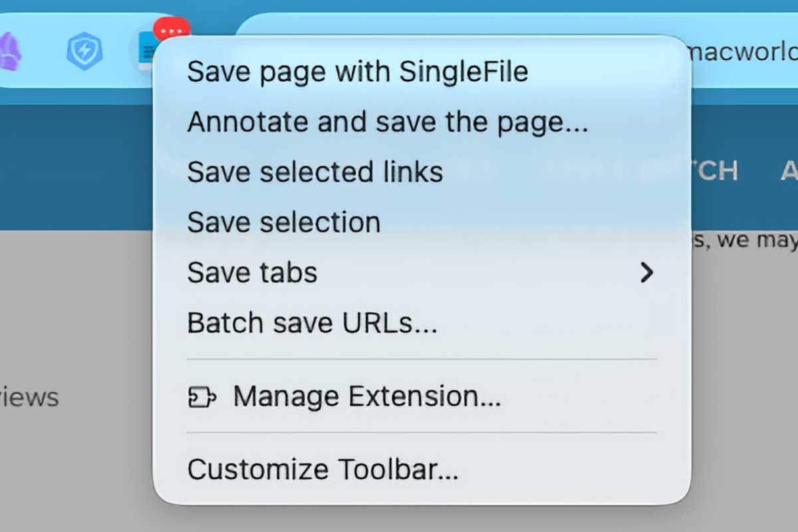Screen dimensions: 798x532
Task: Open the Save tabs menu entry
Action: 252,273
